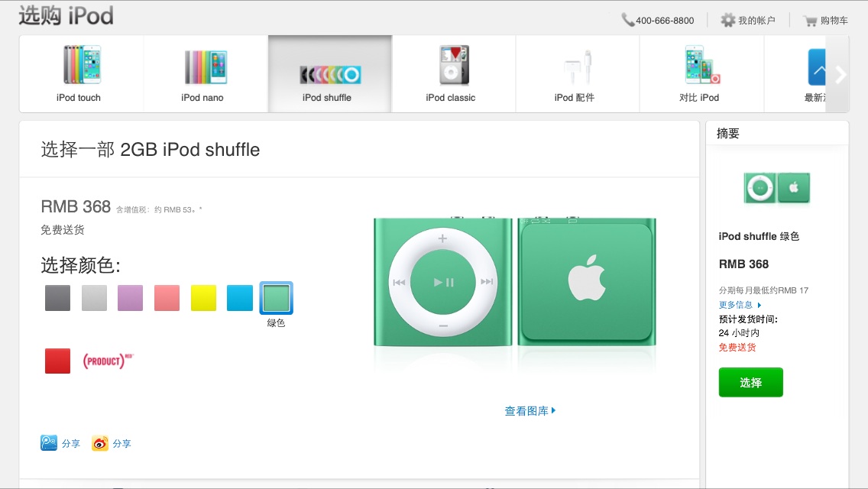This screenshot has width=868, height=489.
Task: Select the (PRODUCT) RED color swatch
Action: point(57,361)
